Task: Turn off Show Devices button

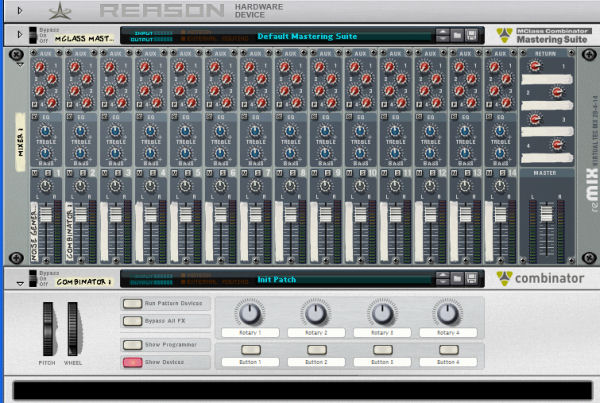Action: point(132,362)
